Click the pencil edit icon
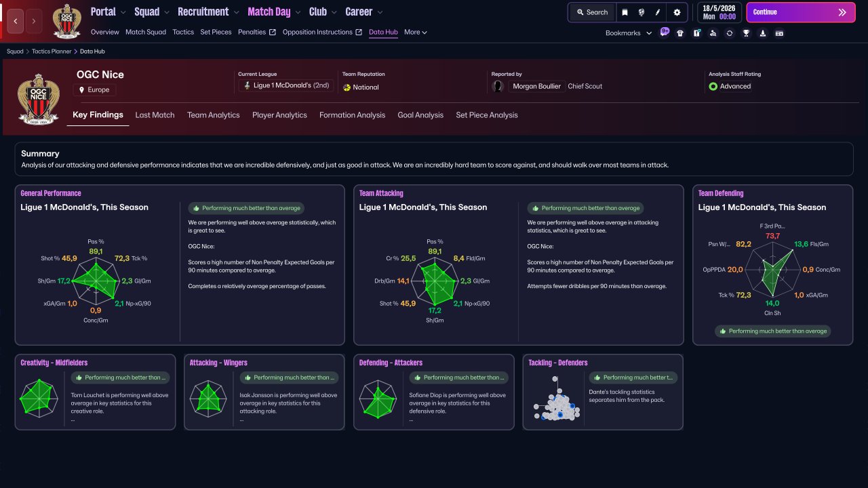Screen dimensions: 868x488 pos(658,12)
